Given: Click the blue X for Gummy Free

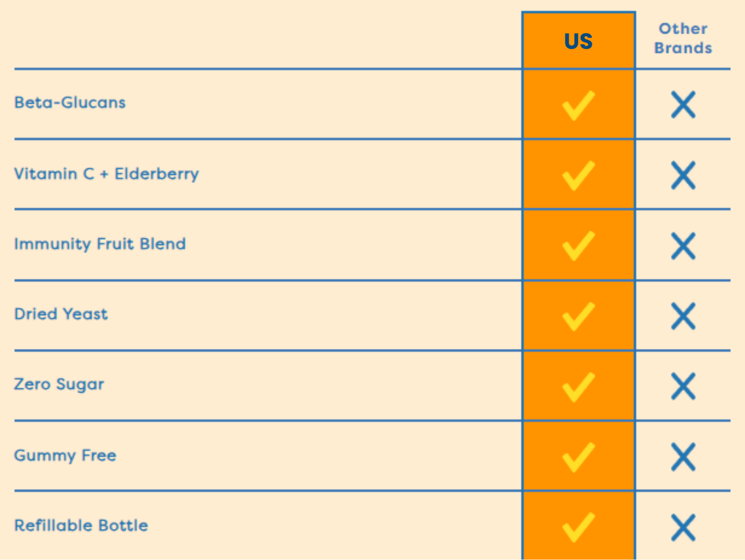Looking at the screenshot, I should (683, 457).
